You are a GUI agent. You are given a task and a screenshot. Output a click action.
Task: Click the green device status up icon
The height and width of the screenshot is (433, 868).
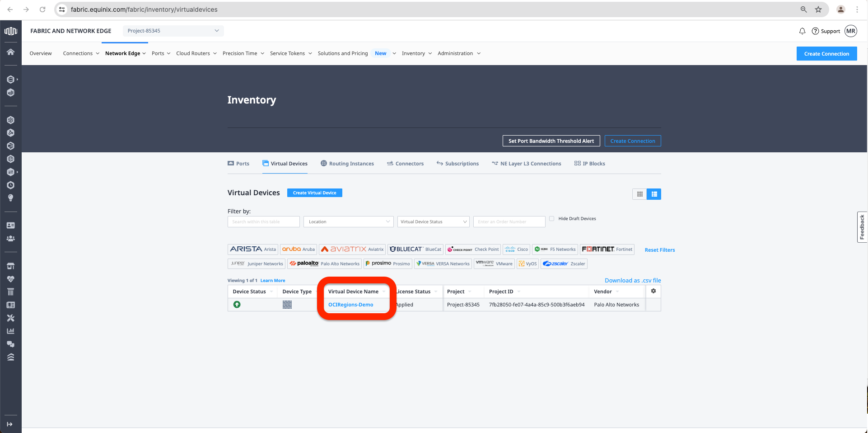coord(237,305)
